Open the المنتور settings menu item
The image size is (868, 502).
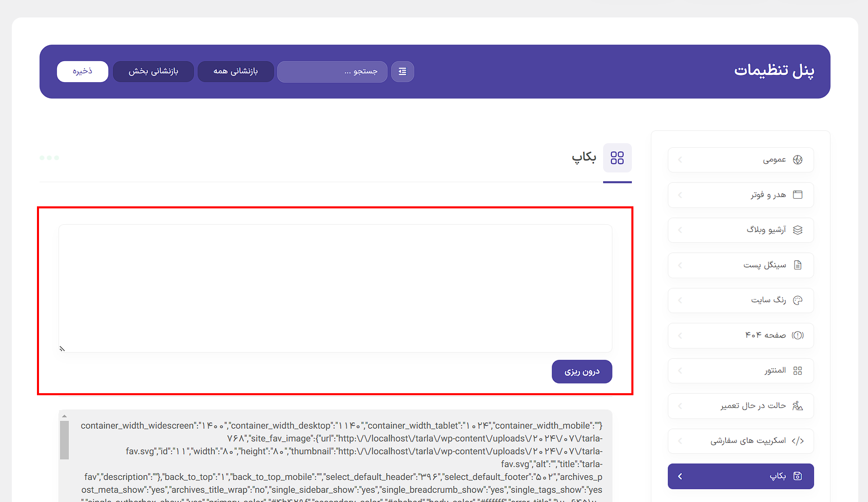tap(741, 371)
